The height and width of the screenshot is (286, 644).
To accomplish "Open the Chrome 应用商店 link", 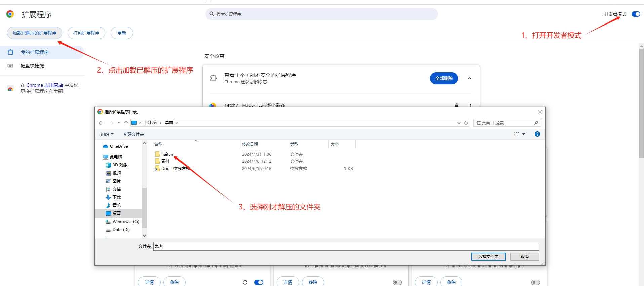I will pos(45,85).
